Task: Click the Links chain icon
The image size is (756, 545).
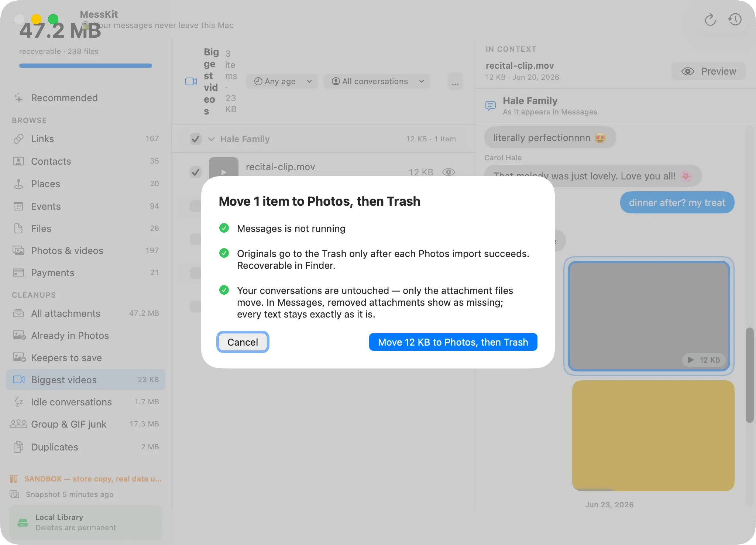Action: click(x=18, y=139)
